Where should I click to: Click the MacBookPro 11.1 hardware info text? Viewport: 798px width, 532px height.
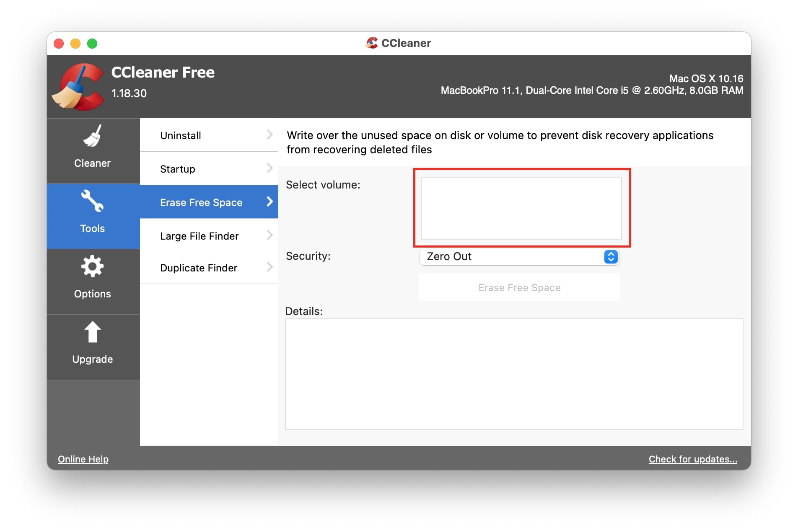(x=592, y=90)
